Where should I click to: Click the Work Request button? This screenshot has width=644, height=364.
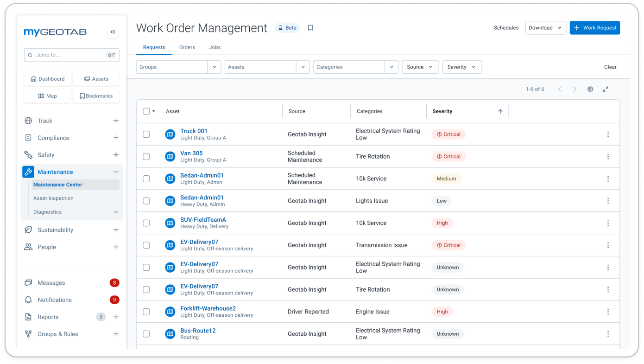(x=594, y=27)
